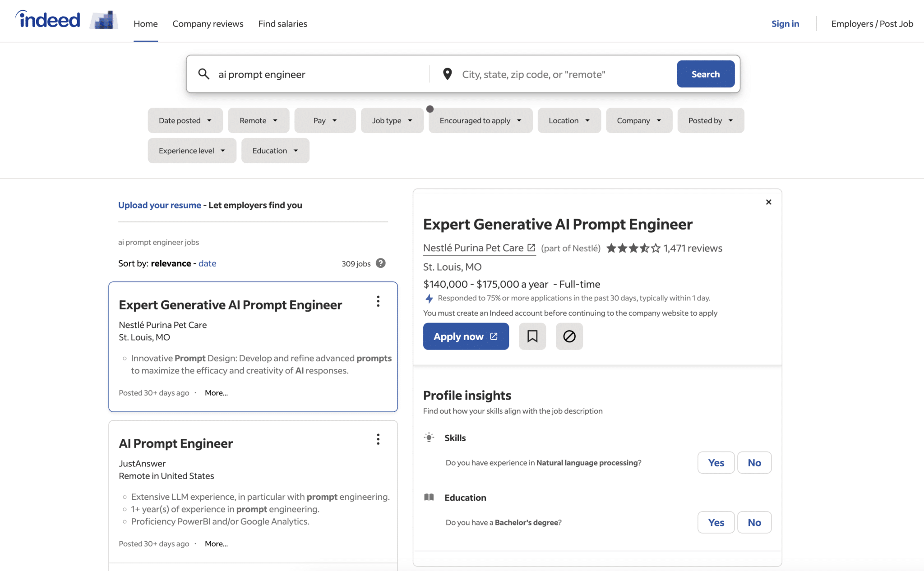The width and height of the screenshot is (924, 571).
Task: Expand the Remote filter options
Action: [258, 120]
